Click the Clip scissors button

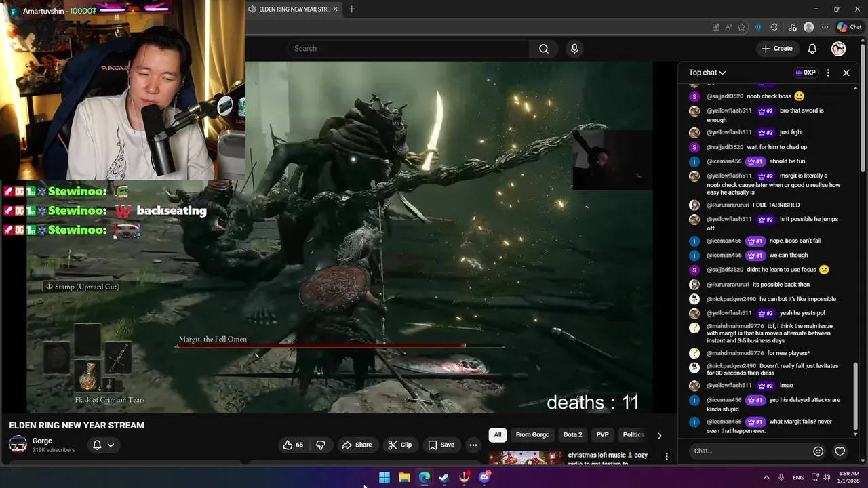(400, 445)
